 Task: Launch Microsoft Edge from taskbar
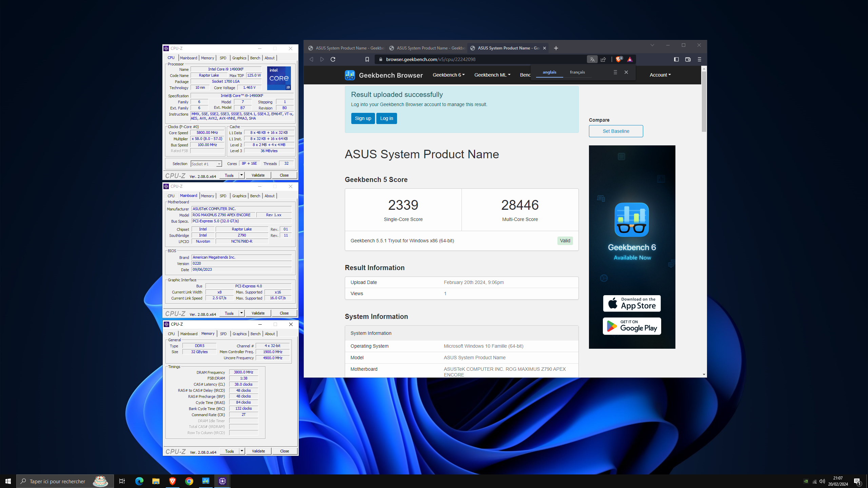(139, 481)
